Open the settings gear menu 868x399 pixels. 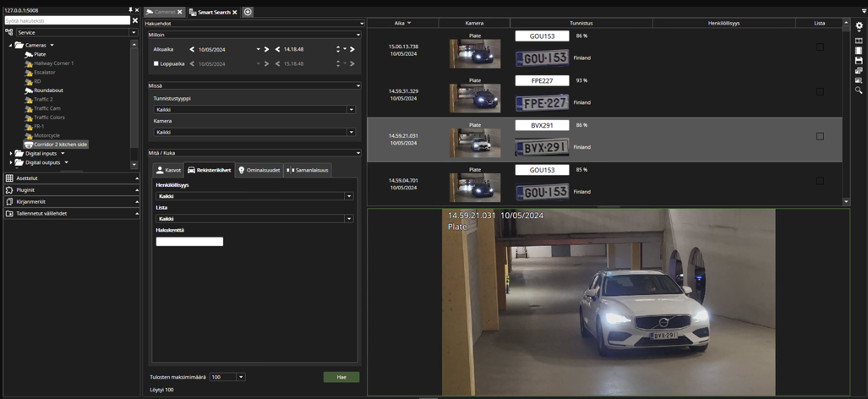pyautogui.click(x=859, y=26)
